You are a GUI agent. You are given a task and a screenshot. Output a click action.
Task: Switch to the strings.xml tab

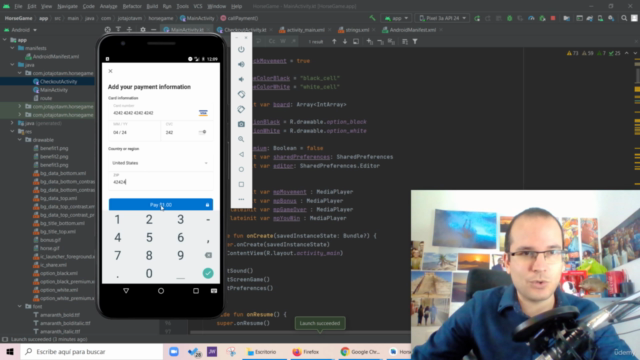(357, 30)
